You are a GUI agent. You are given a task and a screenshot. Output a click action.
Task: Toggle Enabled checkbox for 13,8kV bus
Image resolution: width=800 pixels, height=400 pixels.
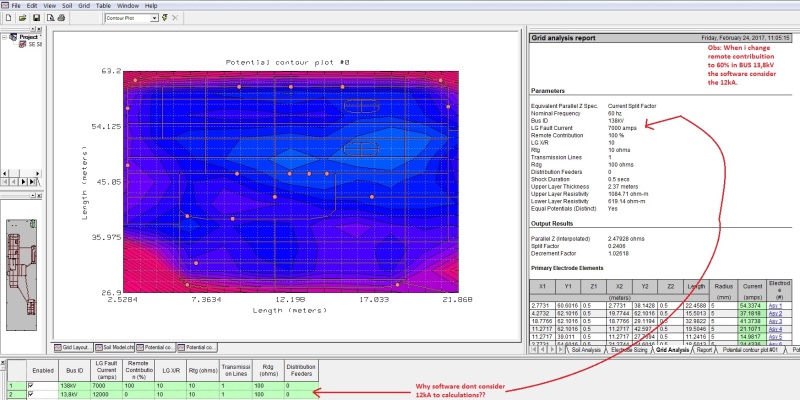click(x=31, y=395)
